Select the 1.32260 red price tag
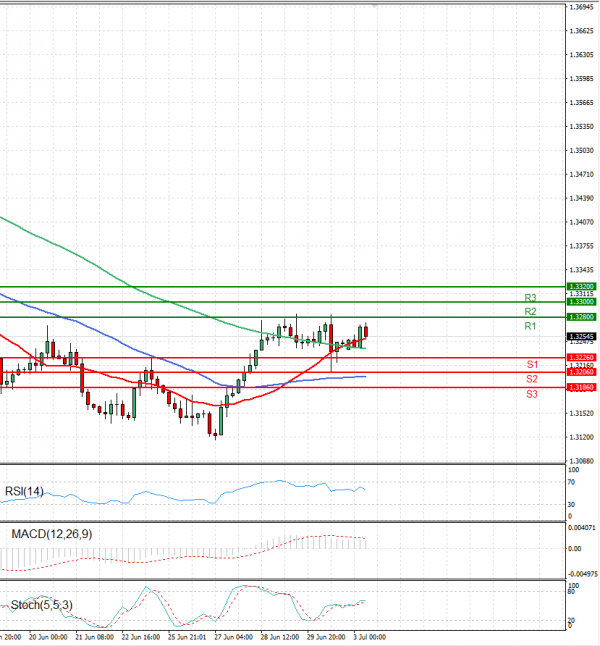The height and width of the screenshot is (646, 600). point(579,357)
